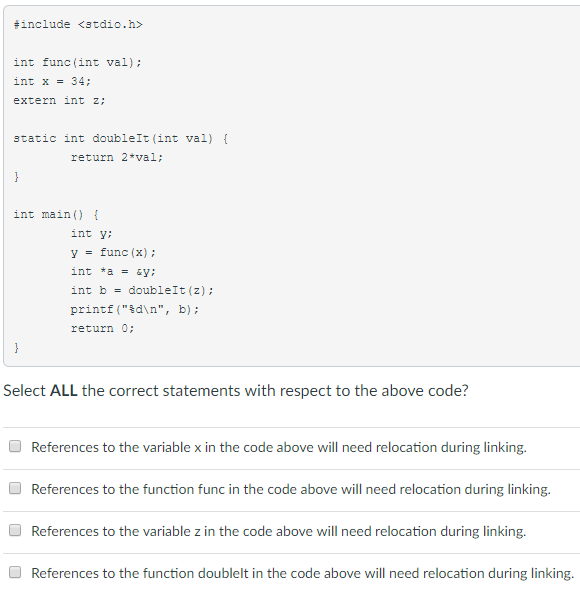Click the answer text about variable z
This screenshot has height=591, width=580.
click(279, 531)
